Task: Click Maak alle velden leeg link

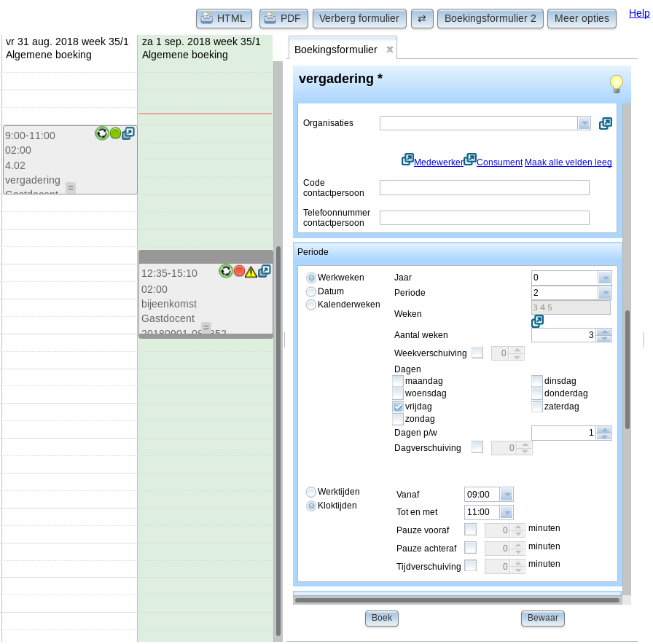Action: coord(568,162)
